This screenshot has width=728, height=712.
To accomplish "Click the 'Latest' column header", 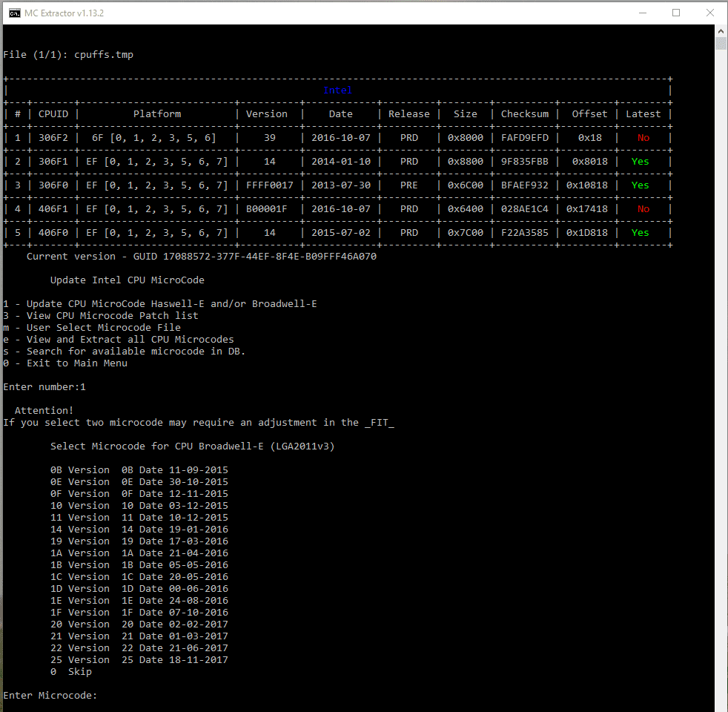I will [x=643, y=113].
